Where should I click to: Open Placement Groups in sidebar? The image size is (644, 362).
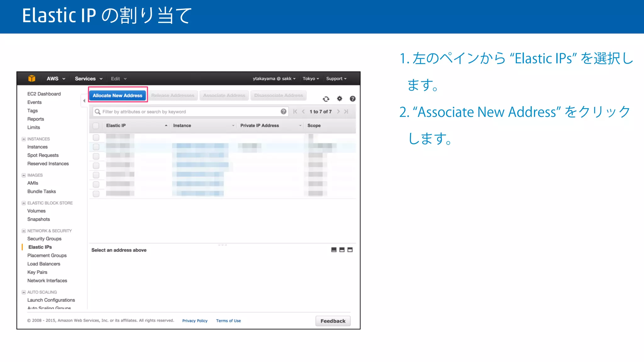47,255
